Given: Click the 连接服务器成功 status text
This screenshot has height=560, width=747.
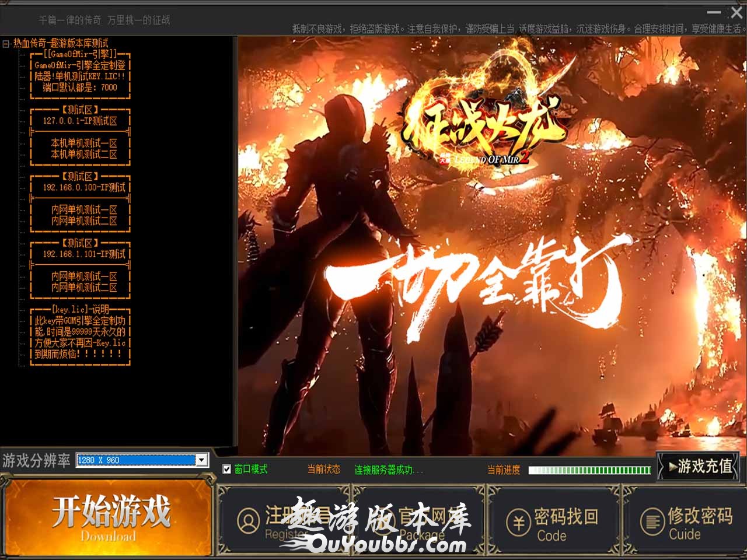Looking at the screenshot, I should click(389, 470).
